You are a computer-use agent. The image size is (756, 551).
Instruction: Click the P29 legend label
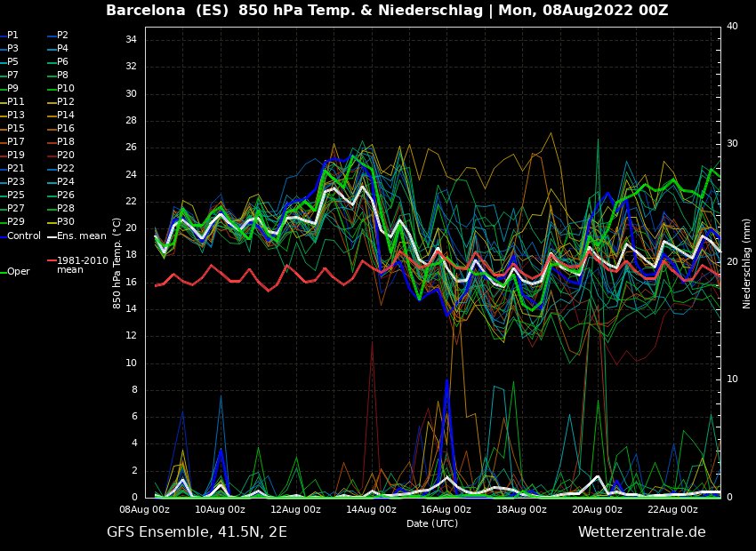12,221
